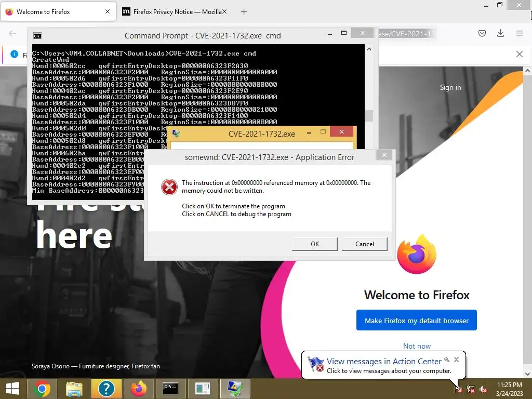
Task: Click Firefox page scrollbar up arrow
Action: coord(527,71)
